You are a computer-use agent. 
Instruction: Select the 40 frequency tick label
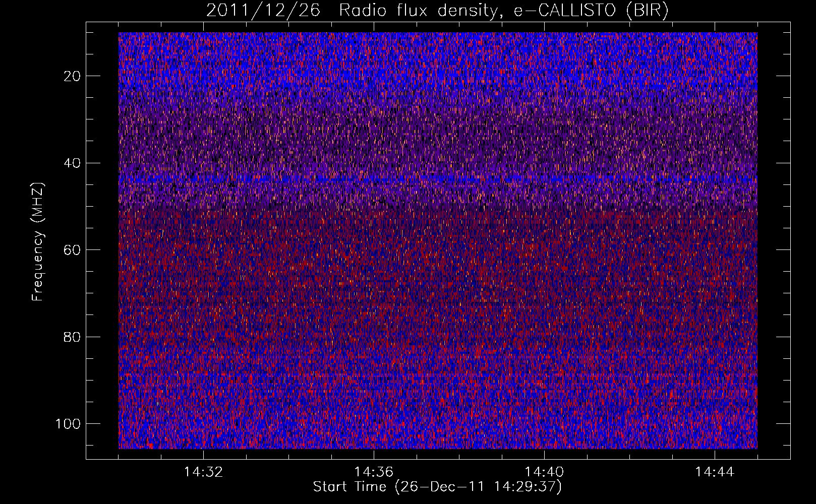click(73, 163)
